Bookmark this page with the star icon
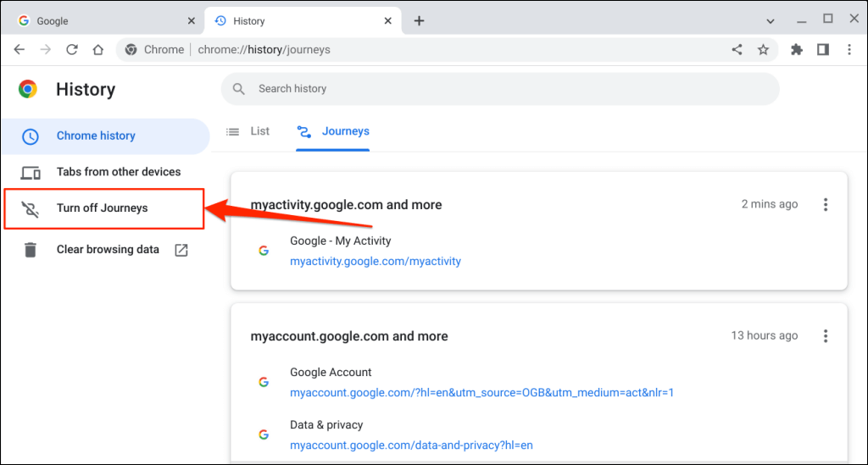This screenshot has height=465, width=868. (764, 50)
